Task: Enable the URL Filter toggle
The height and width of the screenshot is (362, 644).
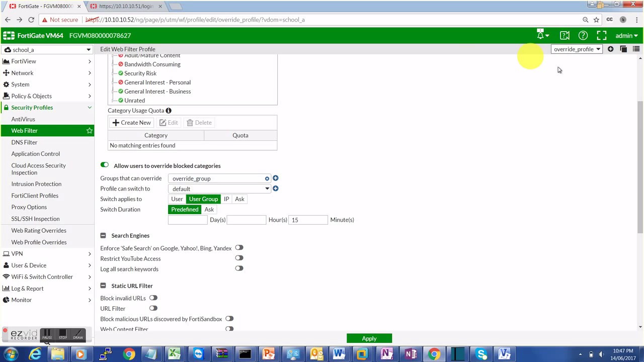Action: (x=153, y=308)
